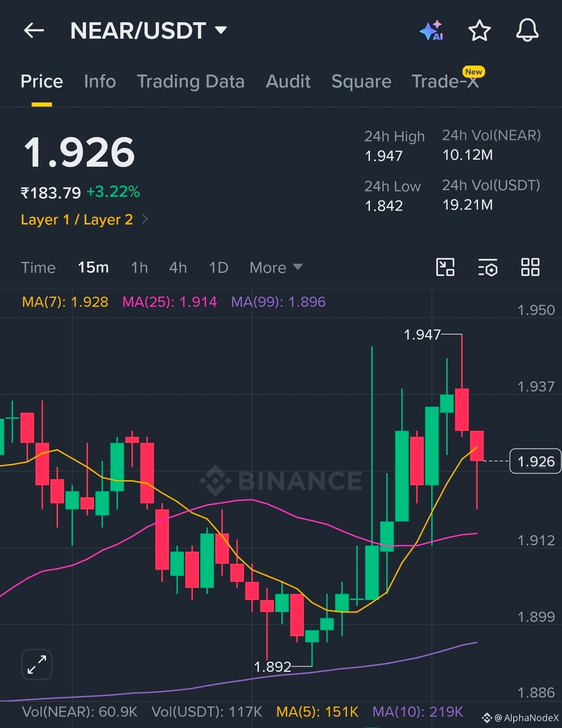Tap the back arrow
This screenshot has height=728, width=562.
point(34,30)
